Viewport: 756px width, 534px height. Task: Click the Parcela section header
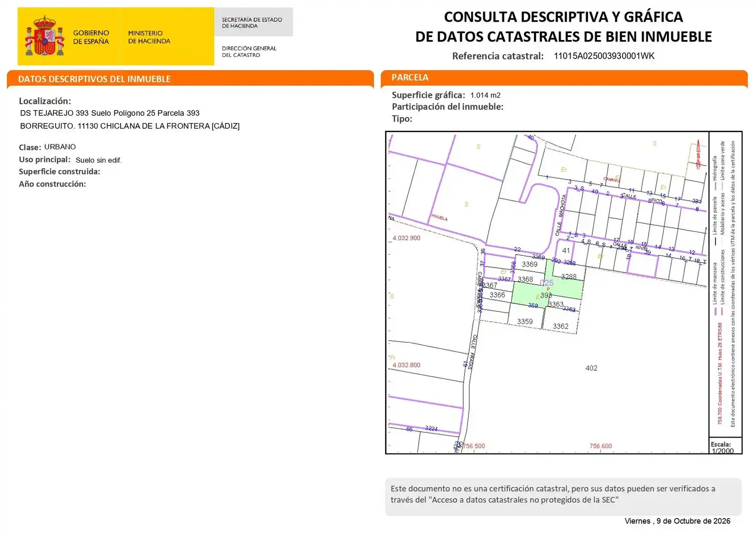click(564, 78)
